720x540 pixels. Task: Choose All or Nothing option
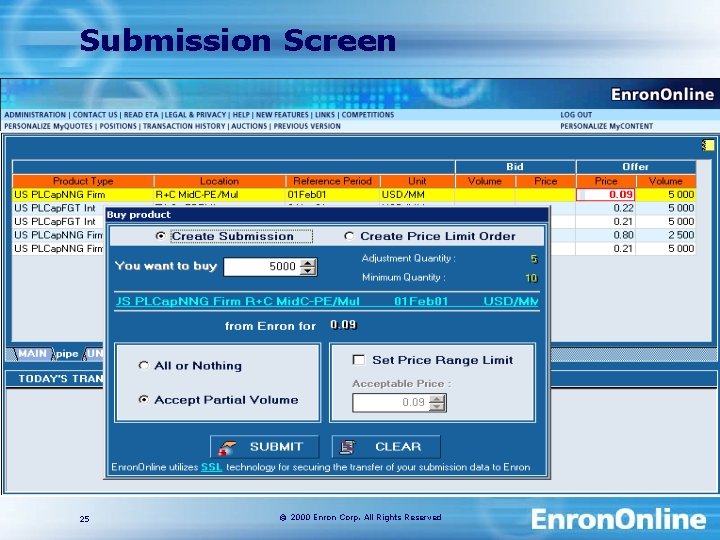coord(143,366)
